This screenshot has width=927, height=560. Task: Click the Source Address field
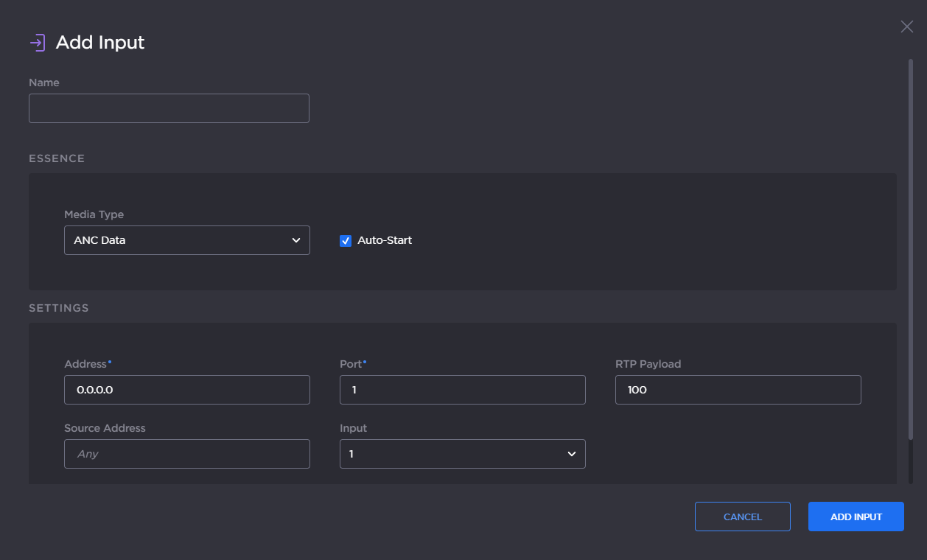187,454
